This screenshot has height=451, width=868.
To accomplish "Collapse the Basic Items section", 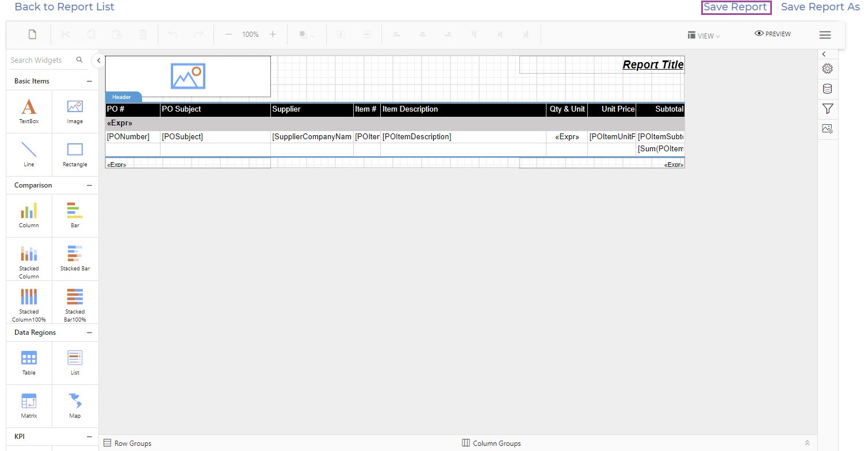I will click(89, 81).
